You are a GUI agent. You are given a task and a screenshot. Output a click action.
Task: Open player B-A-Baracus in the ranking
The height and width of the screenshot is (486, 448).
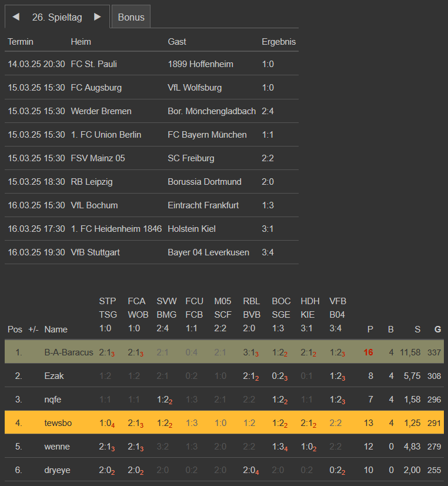coord(69,352)
